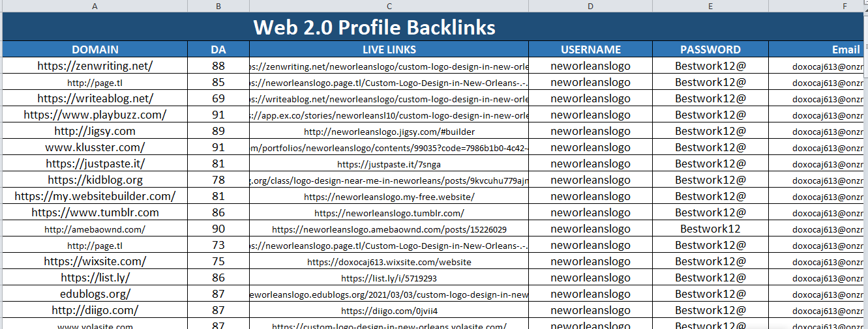Click the https://writeablog.net/ domain cell
Viewport: 868px width, 329px height.
click(95, 98)
